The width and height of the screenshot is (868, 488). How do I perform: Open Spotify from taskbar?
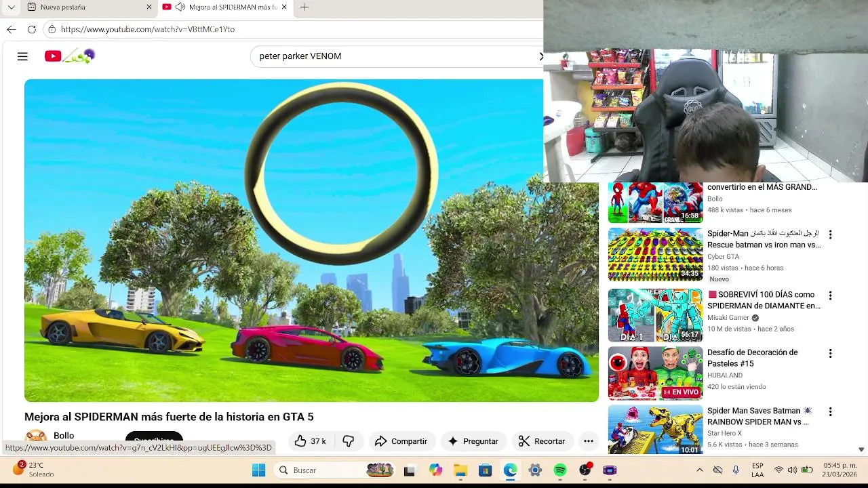(560, 470)
